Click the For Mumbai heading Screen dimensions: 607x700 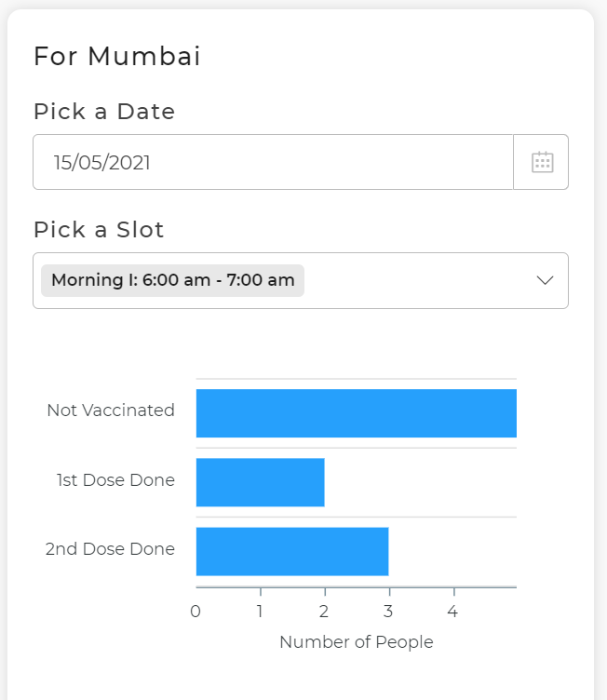117,57
